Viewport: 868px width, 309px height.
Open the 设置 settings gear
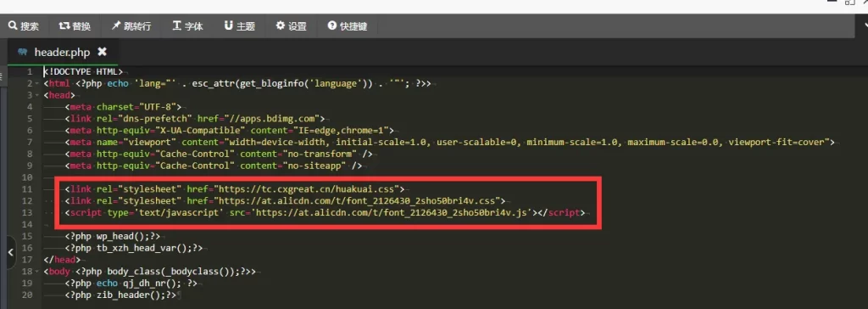[292, 26]
